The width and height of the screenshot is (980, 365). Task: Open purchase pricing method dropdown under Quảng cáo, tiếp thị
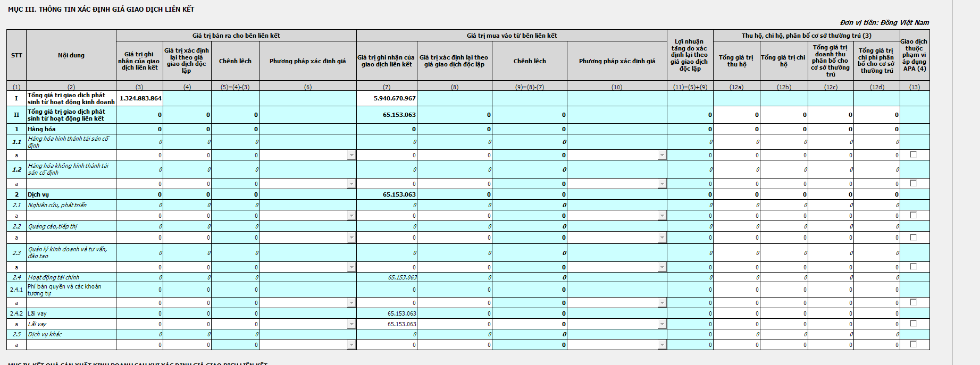pos(661,237)
